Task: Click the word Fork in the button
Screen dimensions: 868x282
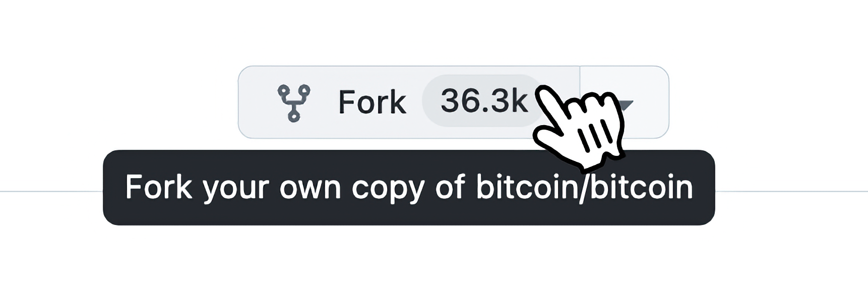Action: 372,102
